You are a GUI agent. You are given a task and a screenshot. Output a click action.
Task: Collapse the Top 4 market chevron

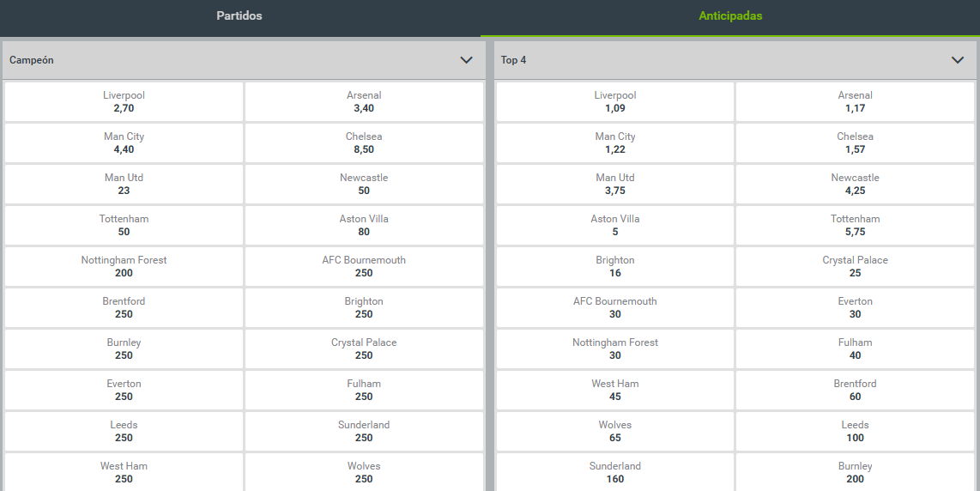pyautogui.click(x=958, y=60)
